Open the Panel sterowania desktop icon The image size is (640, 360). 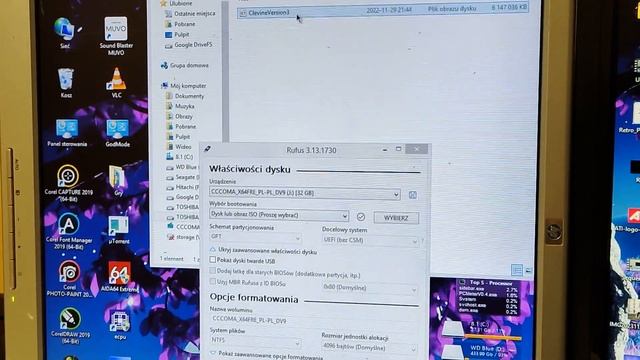pyautogui.click(x=67, y=133)
